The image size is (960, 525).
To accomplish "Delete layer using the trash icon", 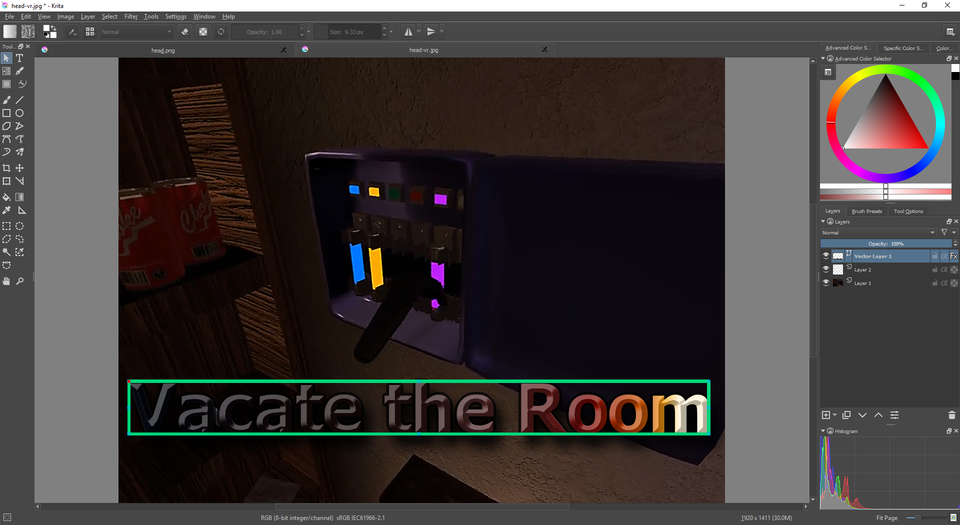I will pyautogui.click(x=951, y=414).
